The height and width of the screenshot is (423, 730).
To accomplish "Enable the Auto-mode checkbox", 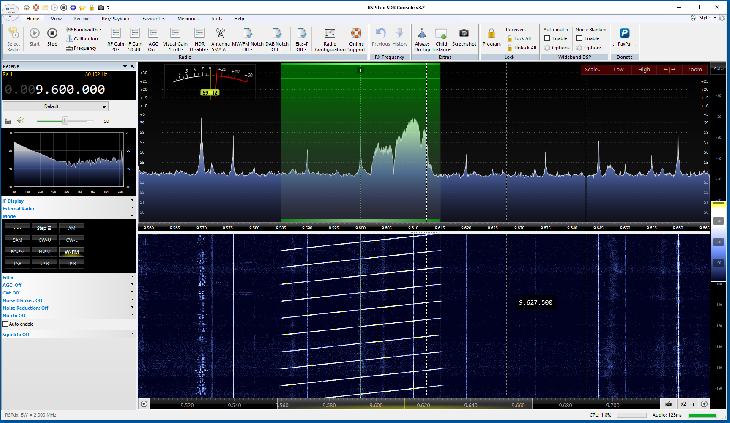I will point(6,324).
